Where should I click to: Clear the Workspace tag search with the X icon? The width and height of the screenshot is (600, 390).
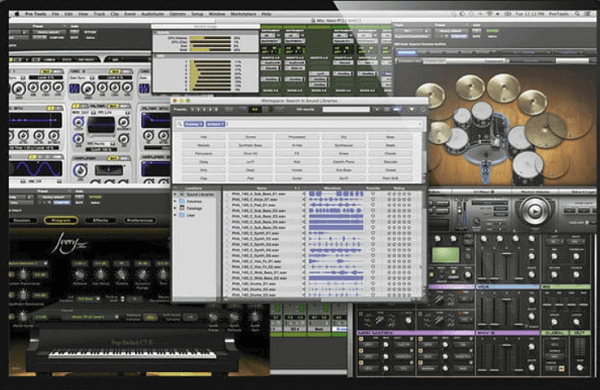[419, 124]
